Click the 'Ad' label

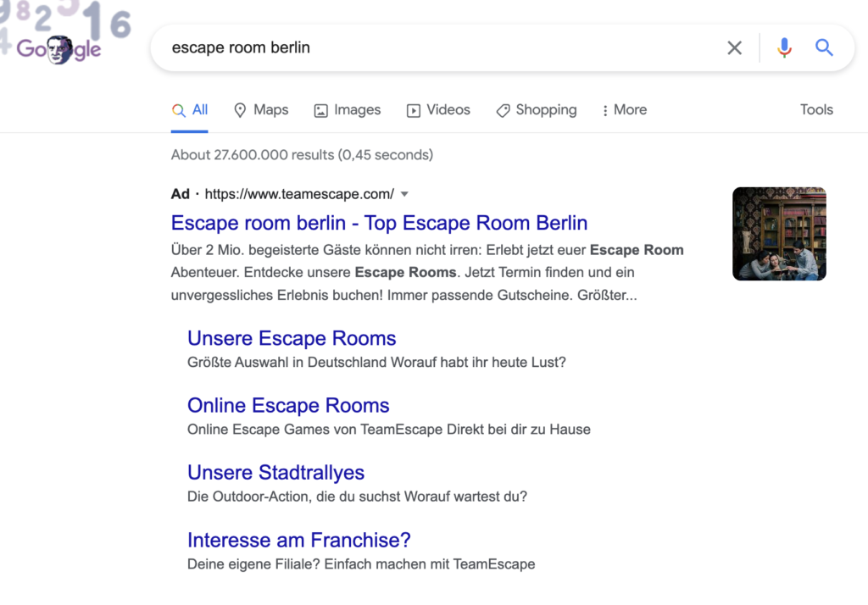180,194
